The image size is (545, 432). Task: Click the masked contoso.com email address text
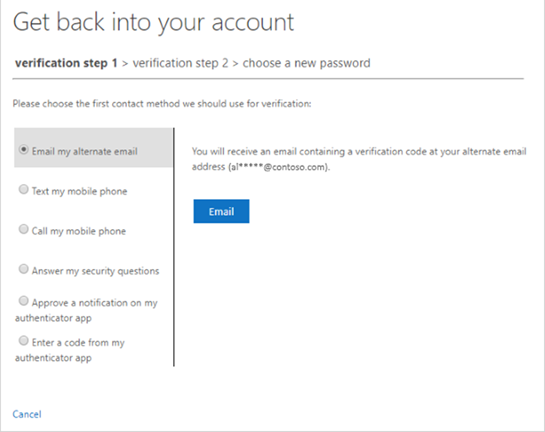tap(279, 167)
